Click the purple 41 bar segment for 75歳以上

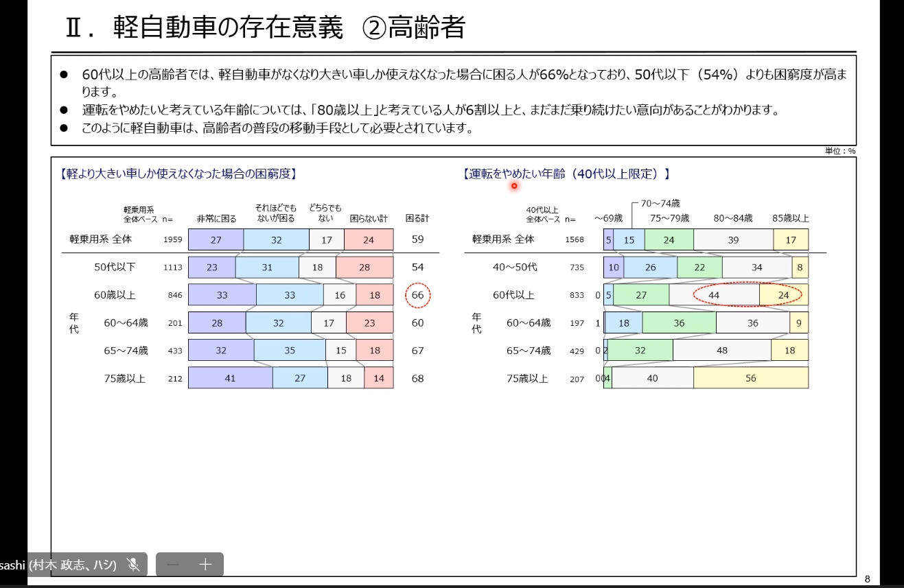tap(231, 378)
